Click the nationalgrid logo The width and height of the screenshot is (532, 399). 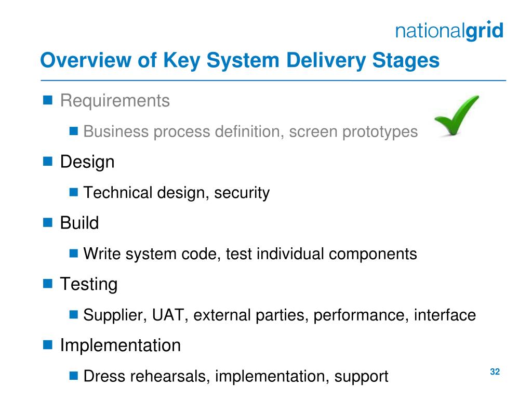point(449,31)
